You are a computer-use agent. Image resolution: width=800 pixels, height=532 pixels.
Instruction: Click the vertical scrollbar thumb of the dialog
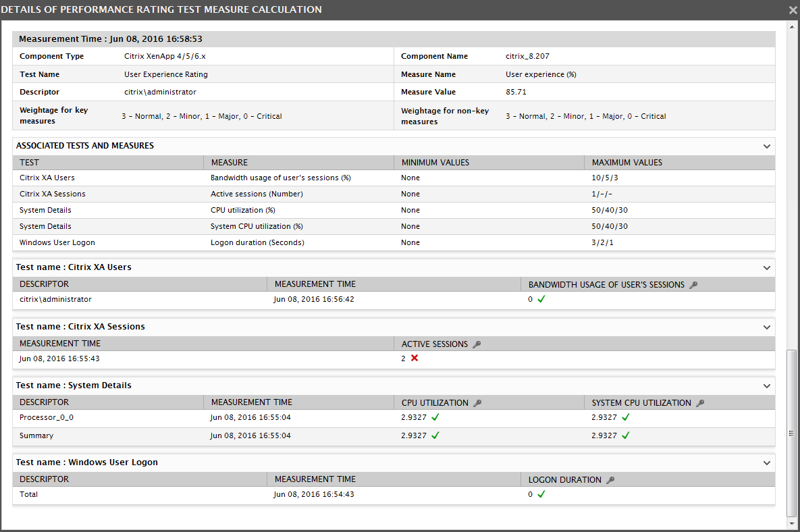tap(791, 433)
